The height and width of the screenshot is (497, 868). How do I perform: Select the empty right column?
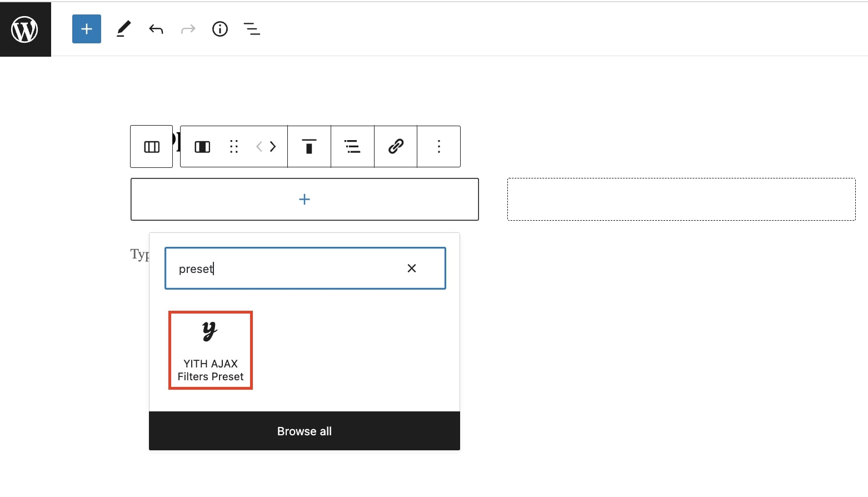point(681,200)
